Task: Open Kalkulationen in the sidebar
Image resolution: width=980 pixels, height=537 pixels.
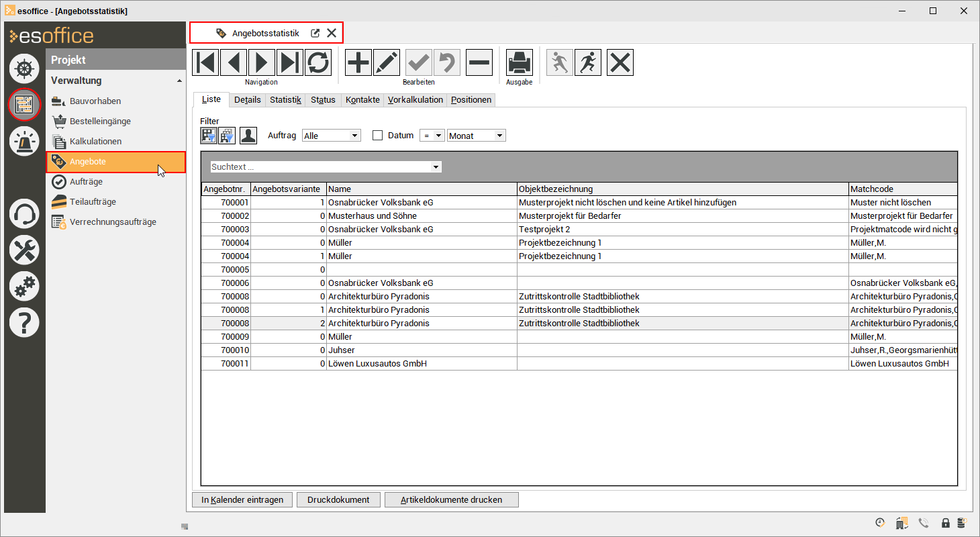Action: click(x=95, y=142)
